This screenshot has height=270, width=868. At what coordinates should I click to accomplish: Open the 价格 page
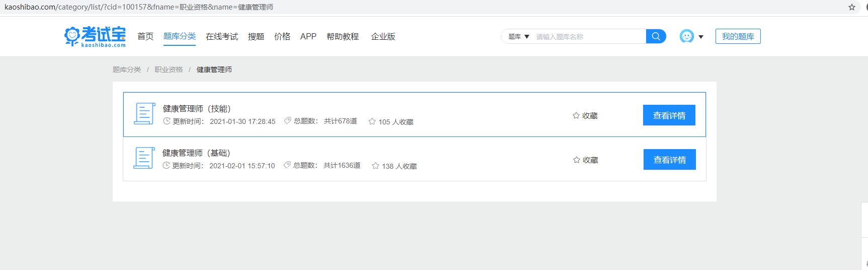click(x=282, y=36)
